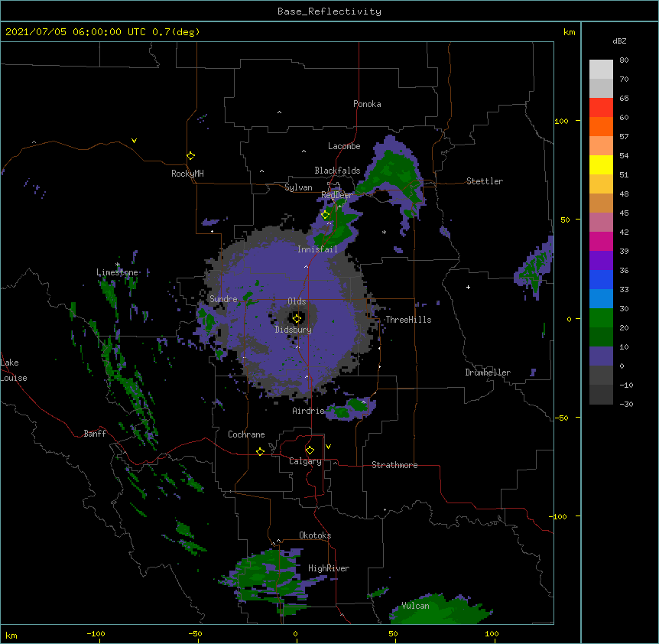Viewport: 659px width, 644px height.
Task: Click the yellow marker south of Cochrane
Action: (x=260, y=451)
